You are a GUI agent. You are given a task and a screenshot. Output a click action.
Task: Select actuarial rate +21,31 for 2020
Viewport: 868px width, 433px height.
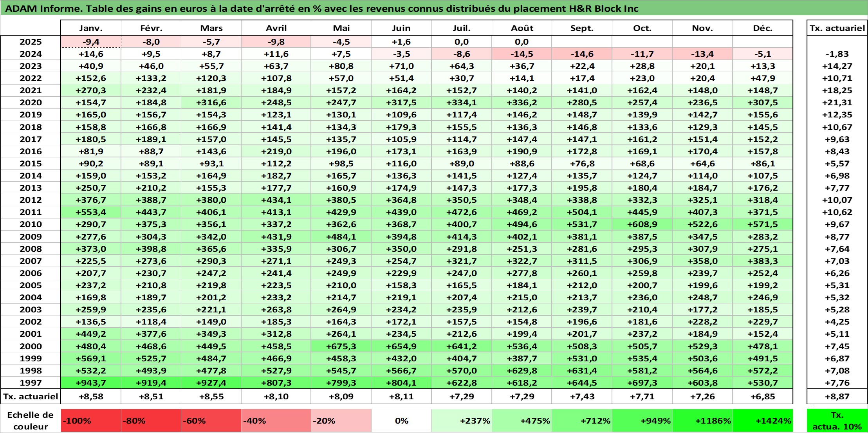click(x=837, y=102)
